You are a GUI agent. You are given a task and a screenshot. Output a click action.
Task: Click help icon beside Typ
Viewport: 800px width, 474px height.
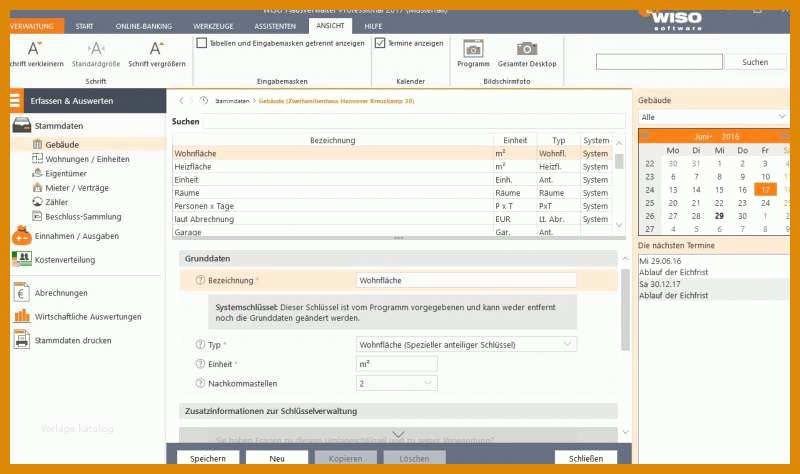(200, 344)
